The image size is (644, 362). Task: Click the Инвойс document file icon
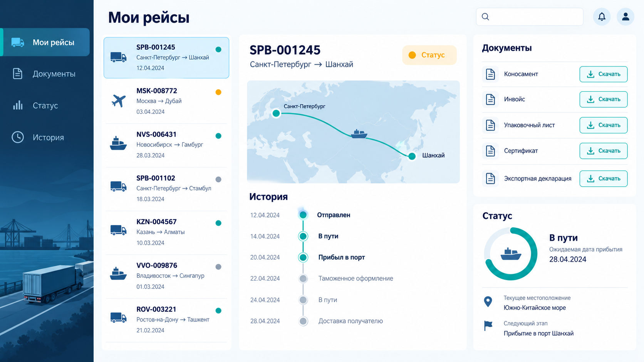coord(490,100)
